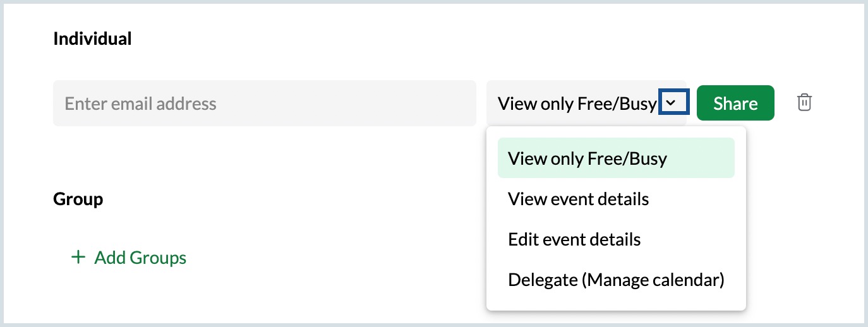Viewport: 868px width, 327px height.
Task: Grant delegate access via the last option
Action: pyautogui.click(x=615, y=280)
